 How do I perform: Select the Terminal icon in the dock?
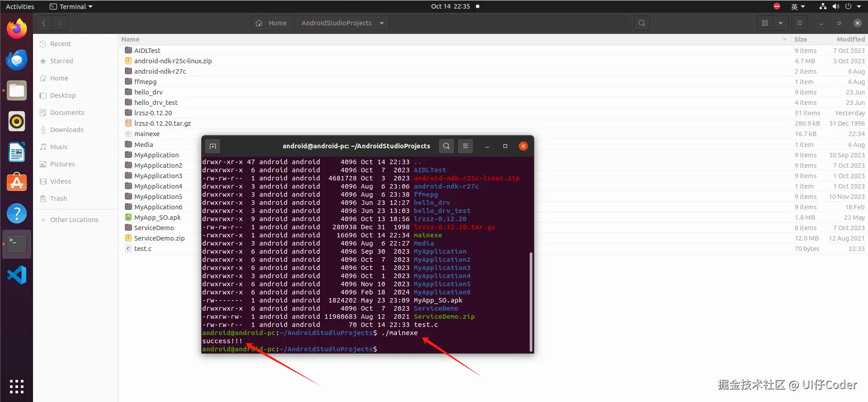(x=17, y=244)
